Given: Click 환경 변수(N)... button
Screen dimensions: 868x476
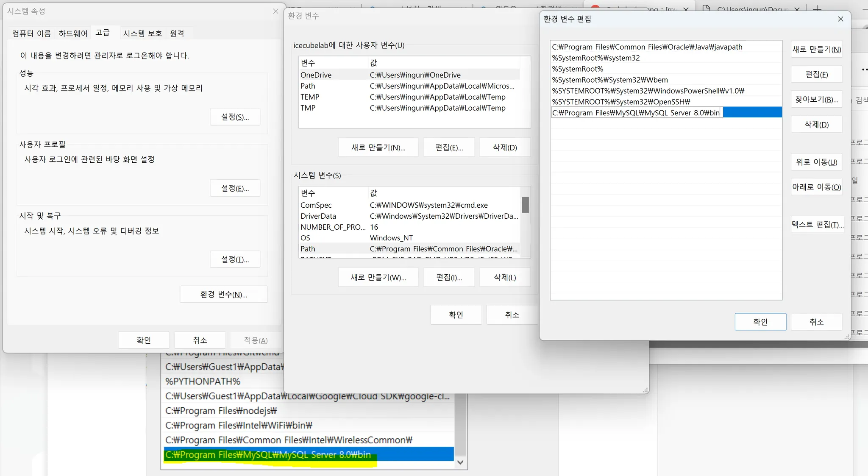Looking at the screenshot, I should click(223, 294).
